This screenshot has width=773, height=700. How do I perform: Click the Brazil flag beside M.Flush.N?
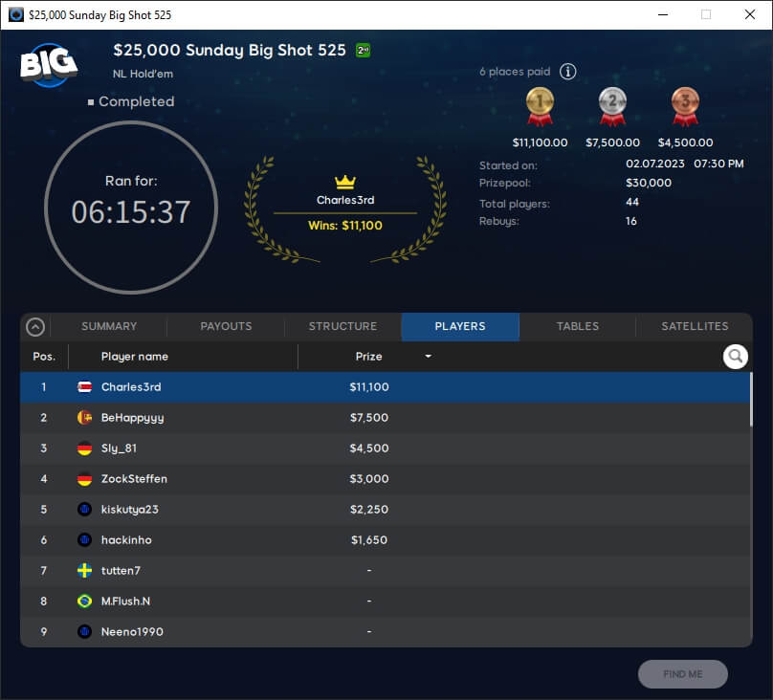point(84,602)
